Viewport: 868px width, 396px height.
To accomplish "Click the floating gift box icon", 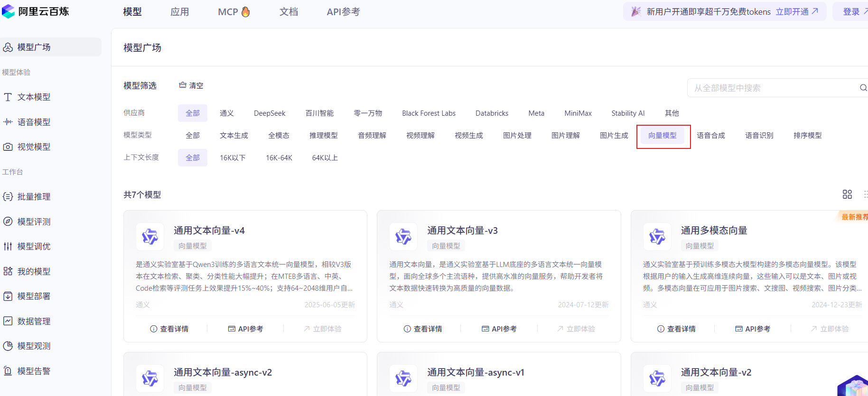I will (x=854, y=386).
